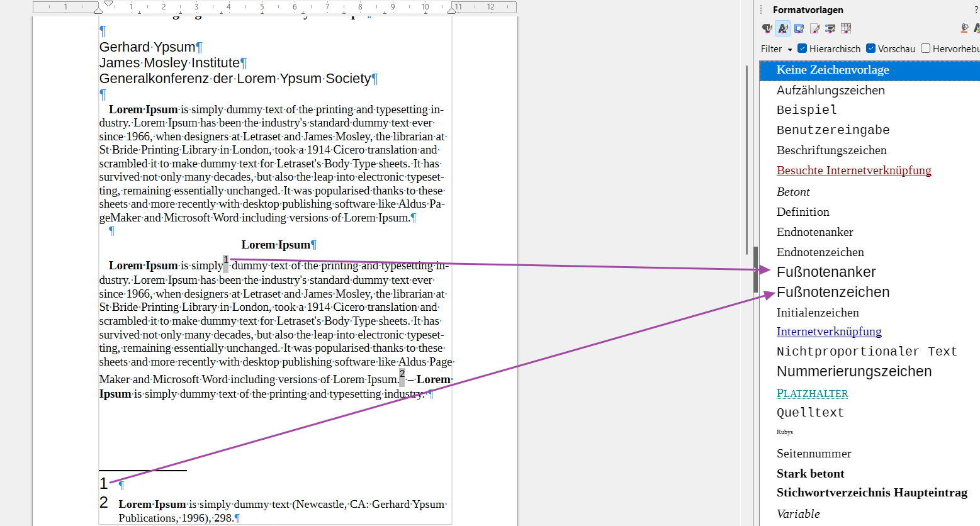Toggle the Hierarchisch checkbox

[x=802, y=48]
